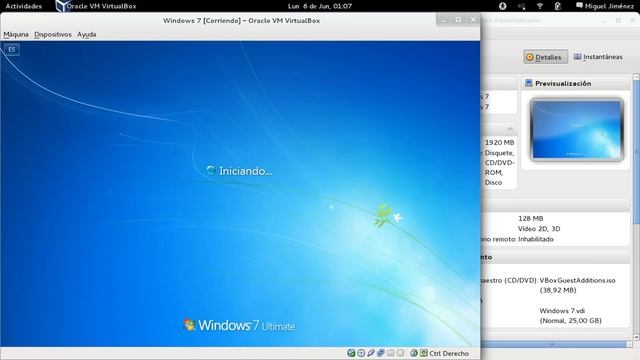Open the clock and calendar in top panel

pyautogui.click(x=320, y=6)
